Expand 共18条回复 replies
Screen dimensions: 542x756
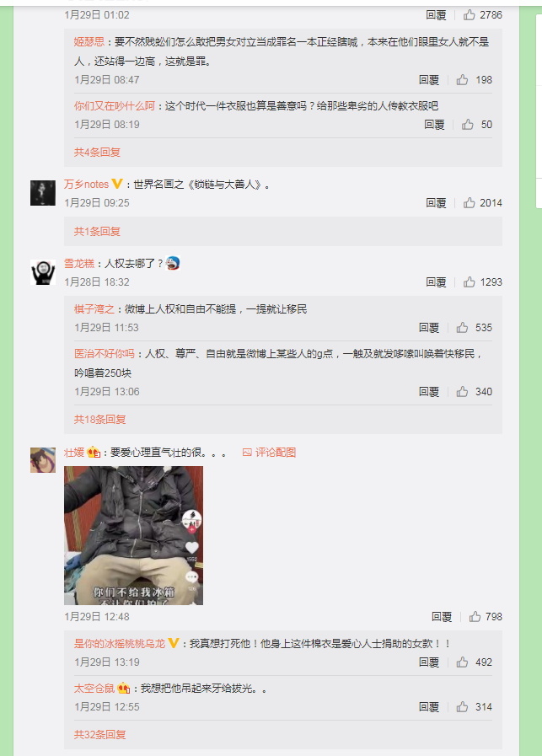click(99, 420)
